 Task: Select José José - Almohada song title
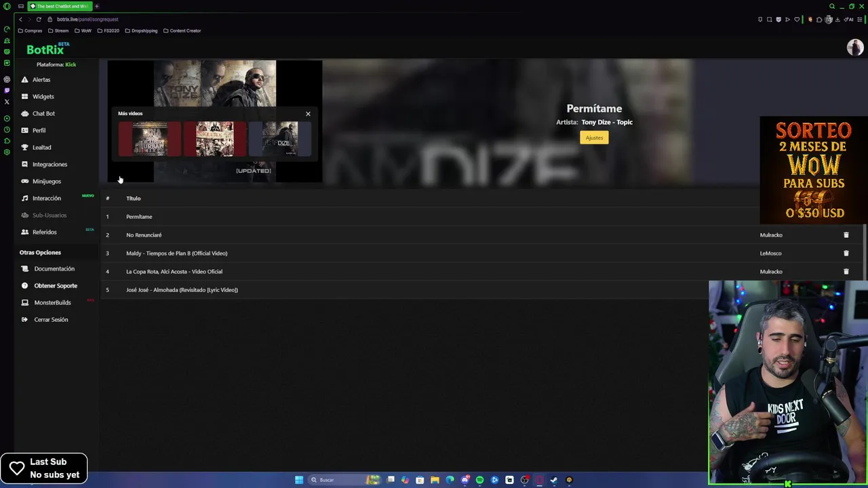pos(182,289)
